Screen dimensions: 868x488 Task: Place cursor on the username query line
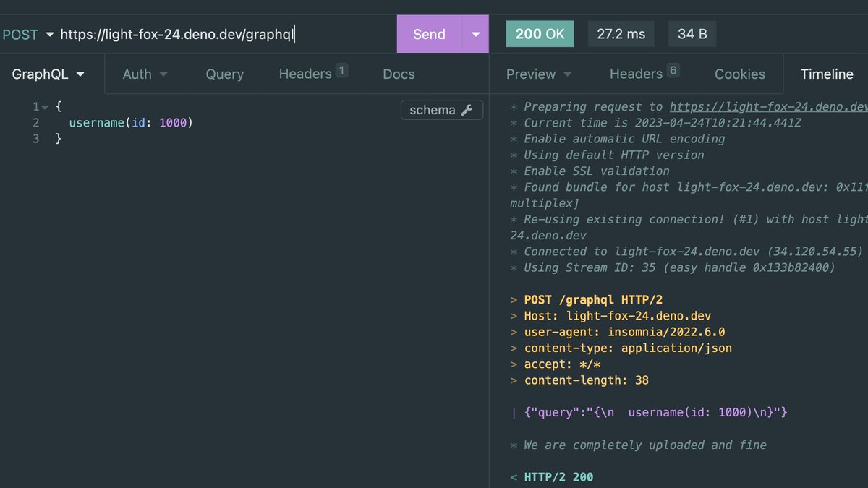click(130, 122)
